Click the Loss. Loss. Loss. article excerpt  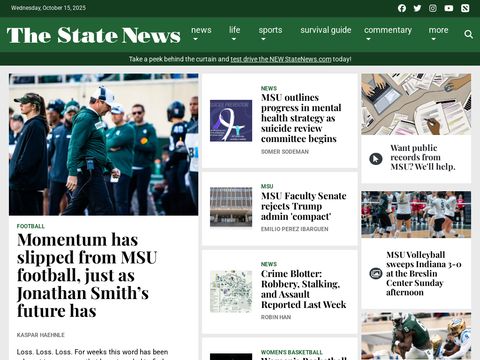[92, 354]
